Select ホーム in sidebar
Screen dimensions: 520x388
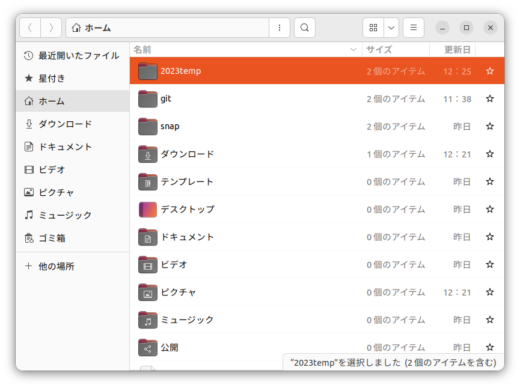click(x=73, y=101)
